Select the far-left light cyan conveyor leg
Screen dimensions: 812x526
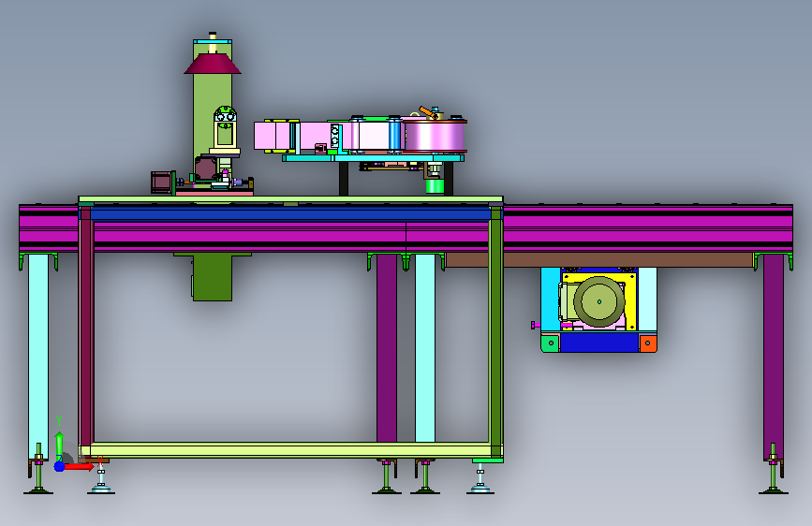pos(38,357)
